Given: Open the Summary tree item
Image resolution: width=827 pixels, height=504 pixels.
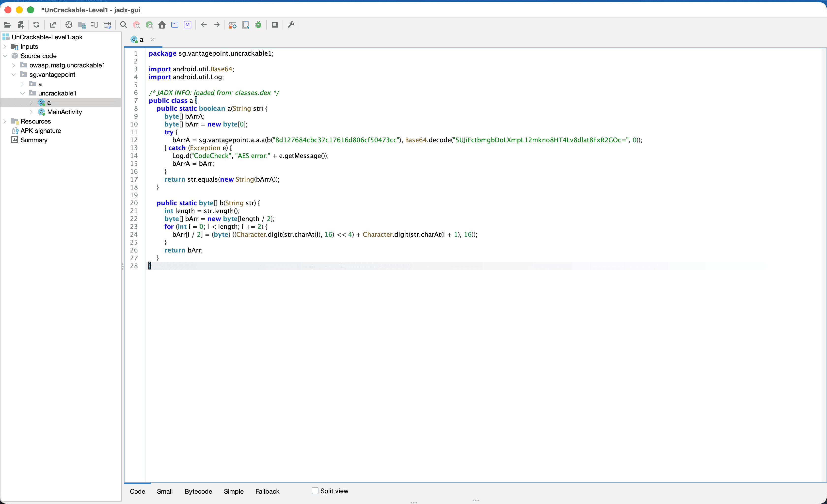Looking at the screenshot, I should (30, 140).
